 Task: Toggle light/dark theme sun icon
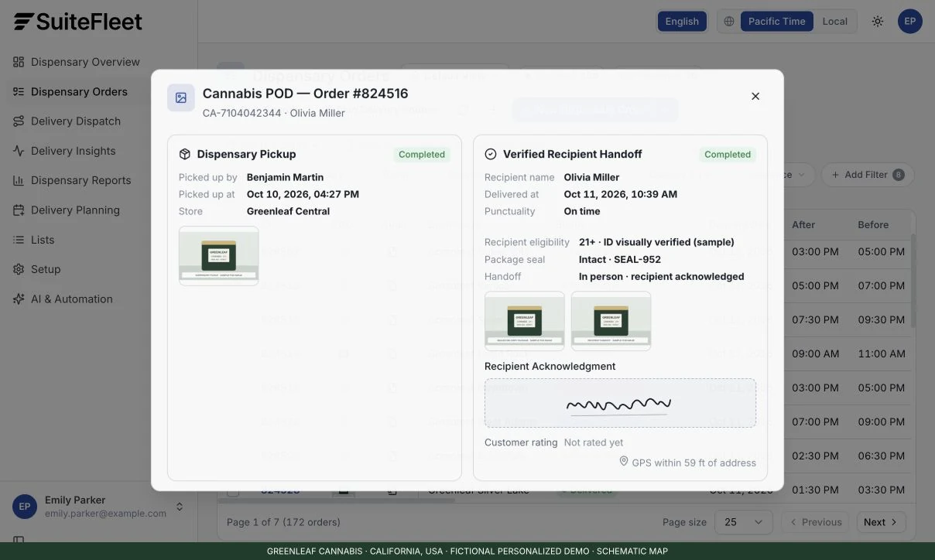coord(878,21)
